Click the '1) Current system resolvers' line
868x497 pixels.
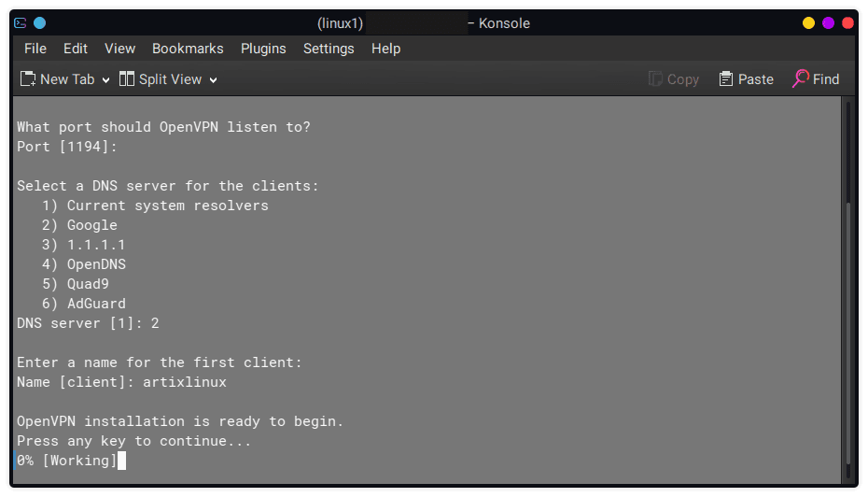pos(155,206)
